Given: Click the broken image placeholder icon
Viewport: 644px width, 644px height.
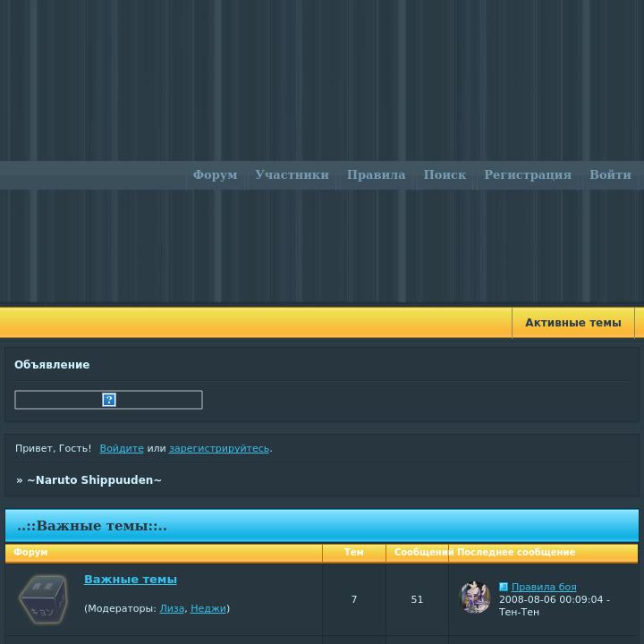Looking at the screenshot, I should tap(109, 400).
